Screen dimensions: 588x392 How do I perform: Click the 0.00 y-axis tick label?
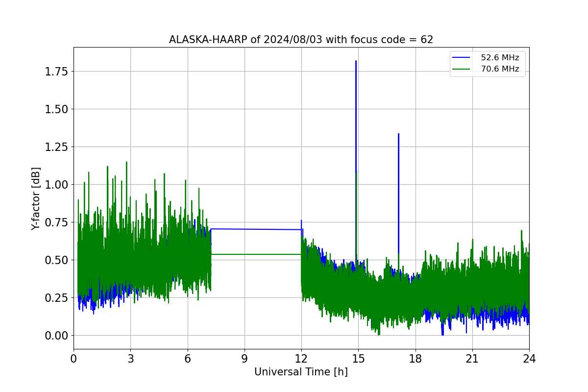click(x=56, y=336)
